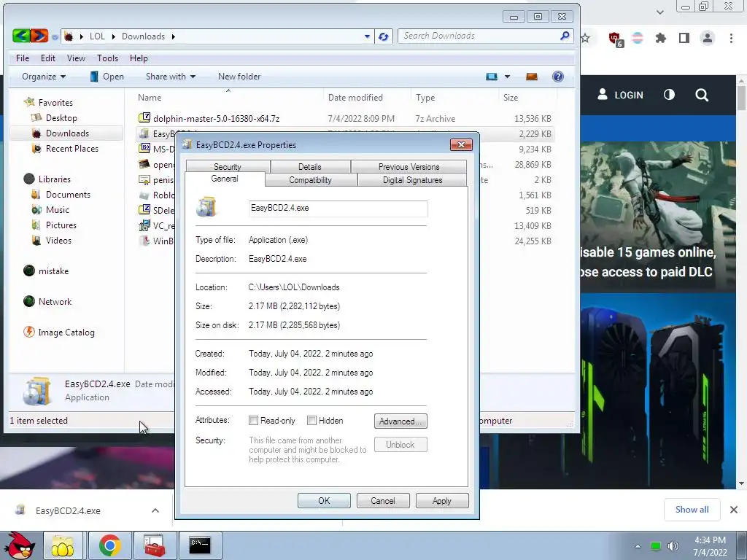
Task: Switch to Chrome from the taskbar
Action: pyautogui.click(x=109, y=545)
